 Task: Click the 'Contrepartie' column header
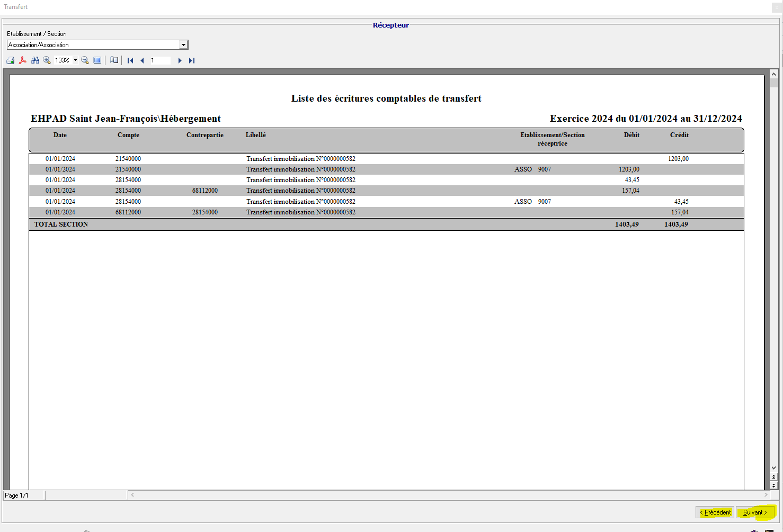[x=205, y=135]
